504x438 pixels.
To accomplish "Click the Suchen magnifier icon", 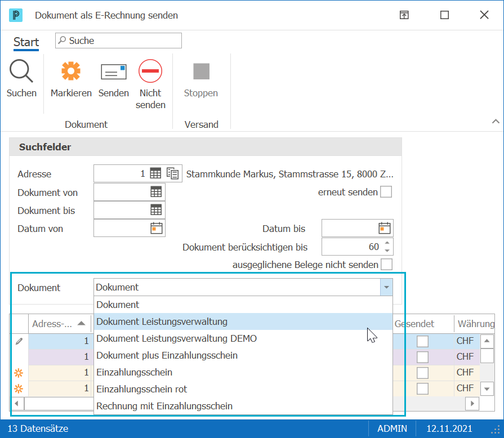I will [21, 71].
